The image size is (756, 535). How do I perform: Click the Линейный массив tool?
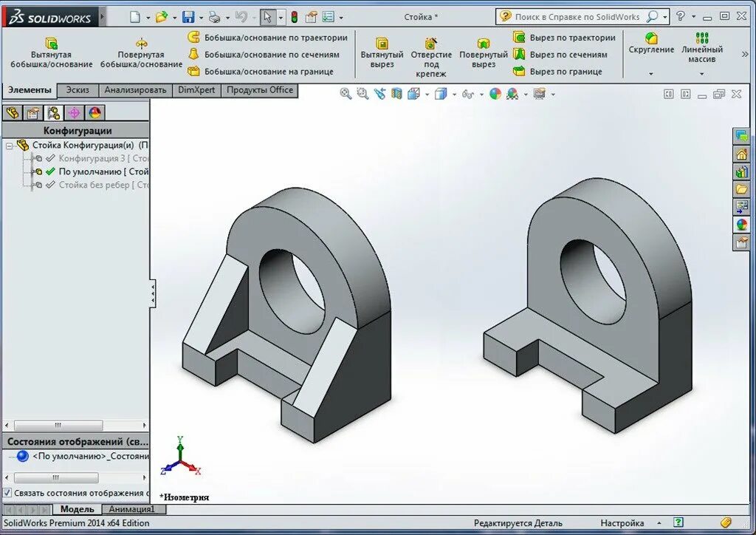click(x=701, y=47)
